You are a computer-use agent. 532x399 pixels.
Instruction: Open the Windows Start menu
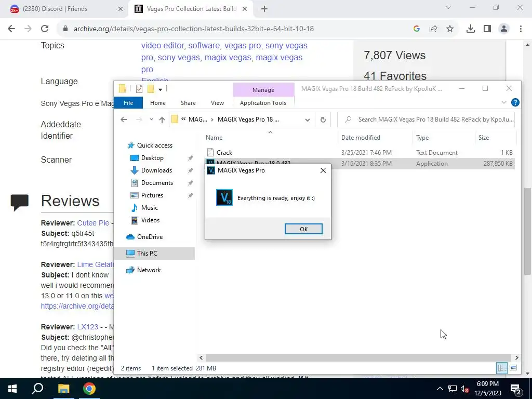(x=12, y=389)
